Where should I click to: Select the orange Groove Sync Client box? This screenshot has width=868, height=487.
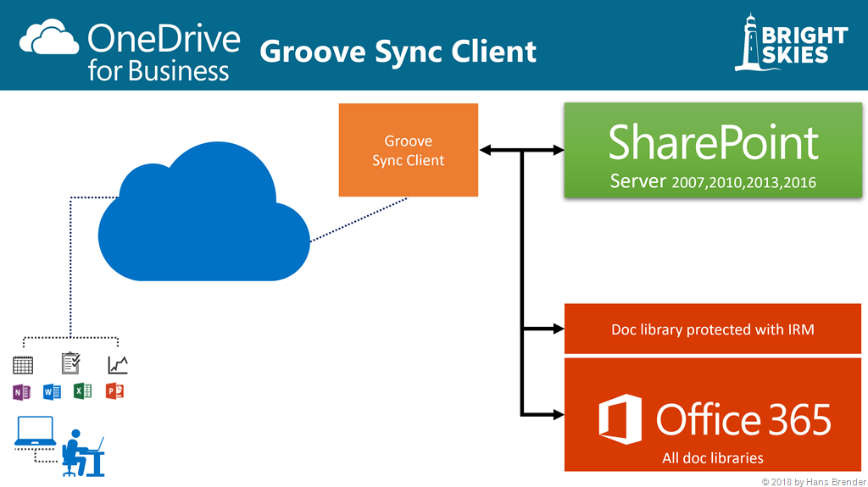point(409,150)
